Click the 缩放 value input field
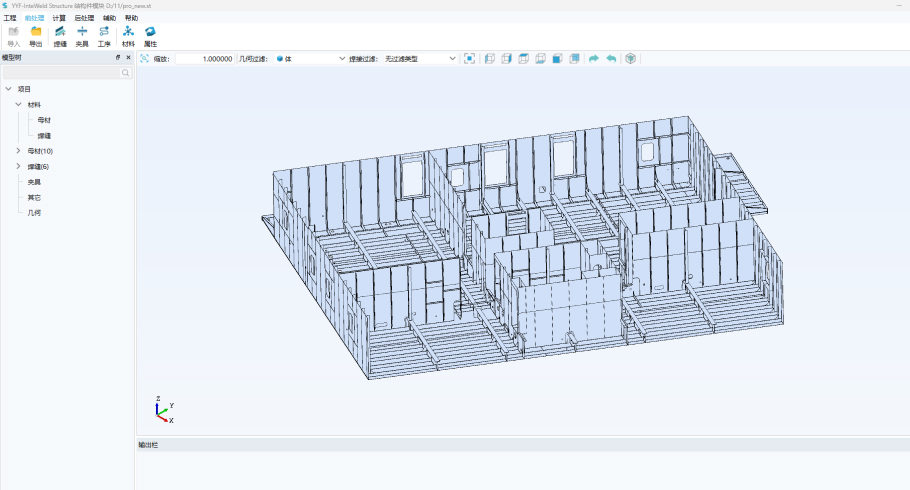This screenshot has height=490, width=910. [x=205, y=59]
